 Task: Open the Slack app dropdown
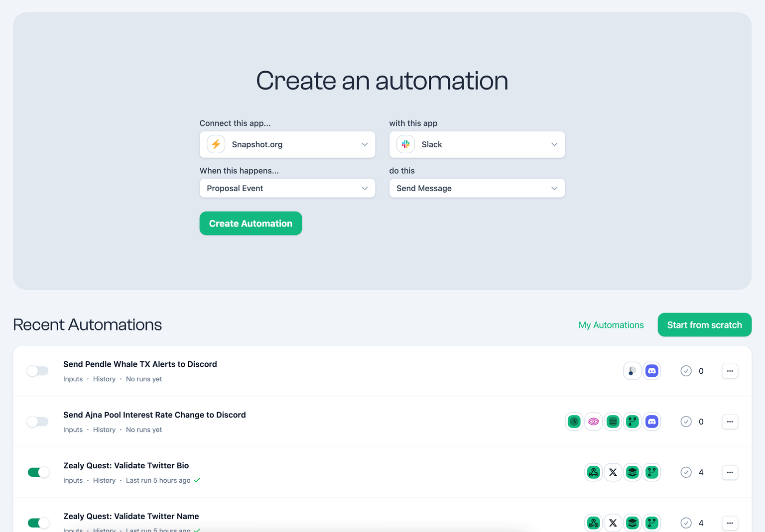coord(477,144)
